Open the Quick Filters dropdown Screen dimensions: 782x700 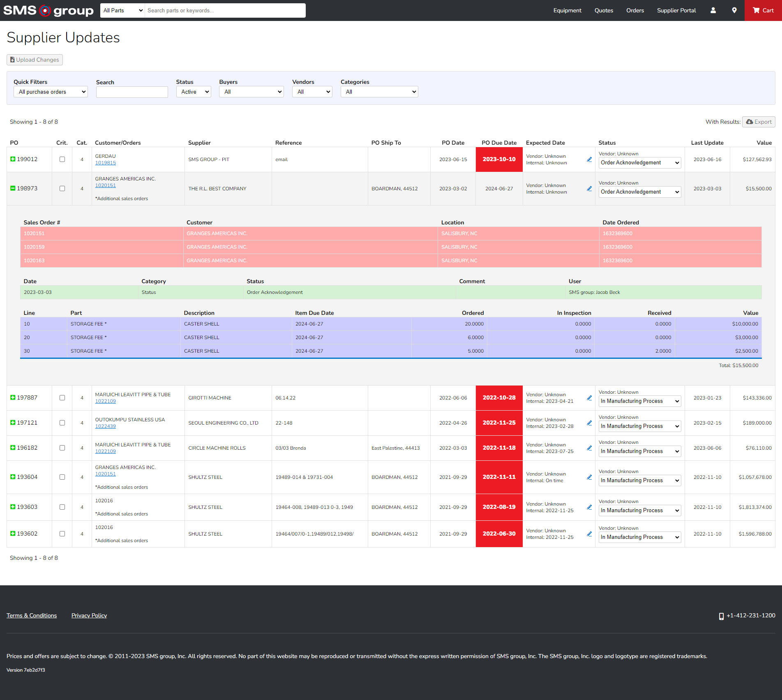pyautogui.click(x=51, y=92)
